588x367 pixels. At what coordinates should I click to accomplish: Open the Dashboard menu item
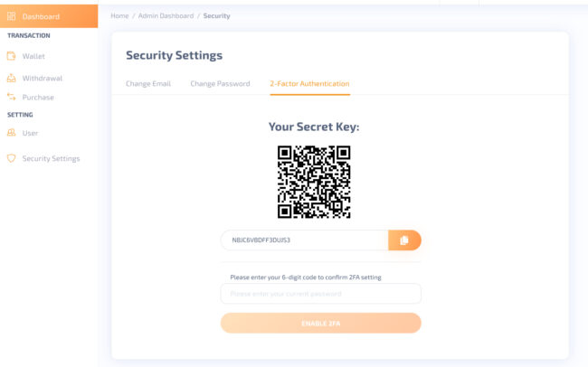click(x=41, y=16)
